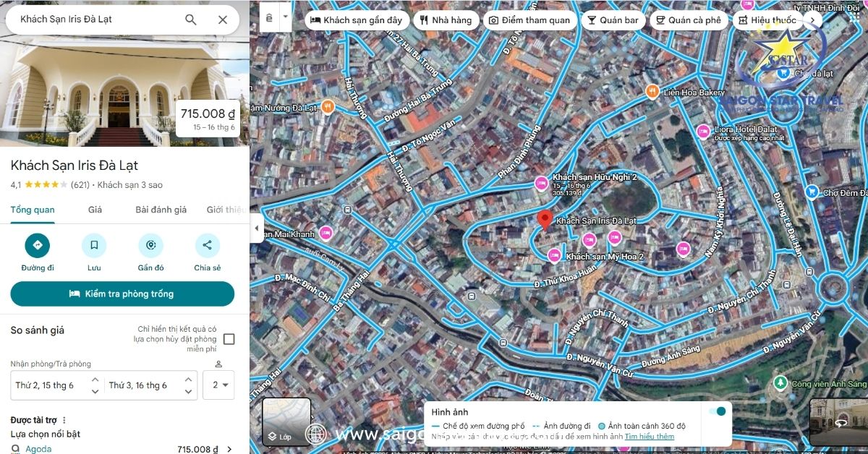Select the Điểm tham quan chip
This screenshot has width=868, height=454.
click(x=529, y=20)
